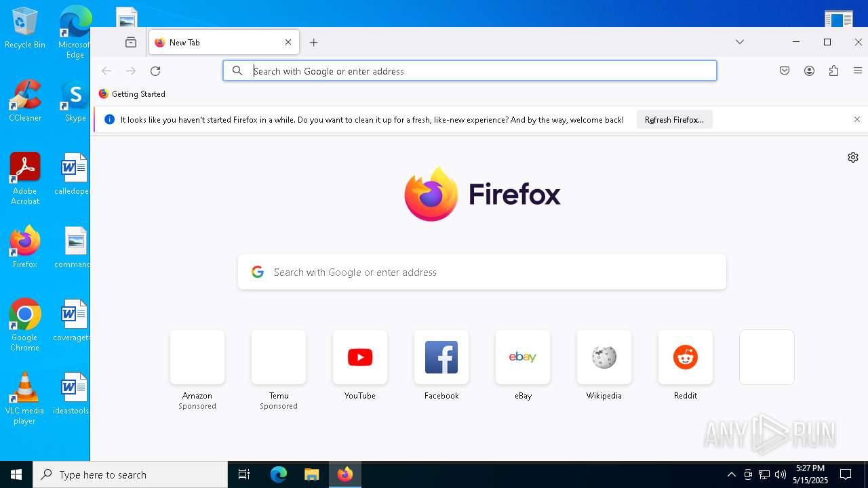
Task: Click the taskbar search box
Action: click(x=130, y=474)
